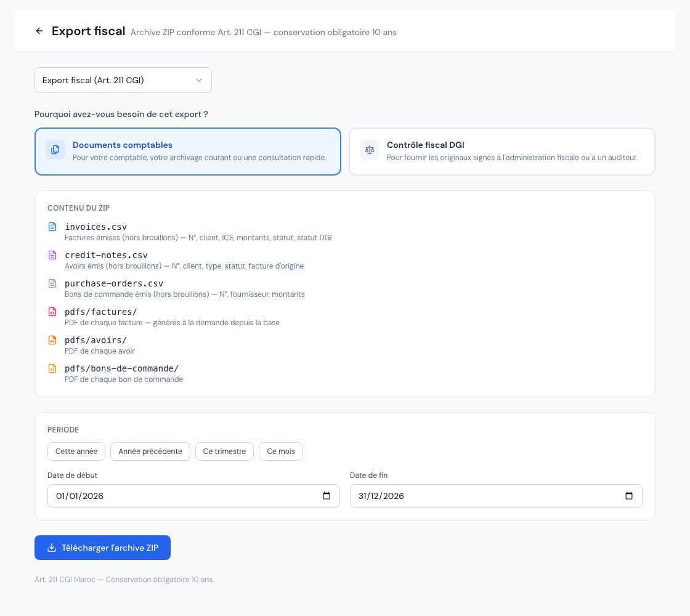Click the PÉRIODE section heading
Screen dimensions: 690x616
(63, 430)
